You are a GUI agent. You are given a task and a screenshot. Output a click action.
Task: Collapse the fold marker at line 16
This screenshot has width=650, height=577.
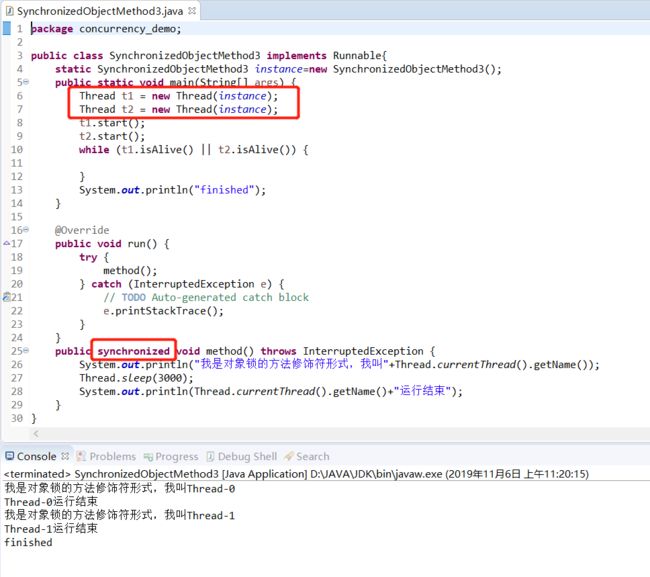coord(27,229)
